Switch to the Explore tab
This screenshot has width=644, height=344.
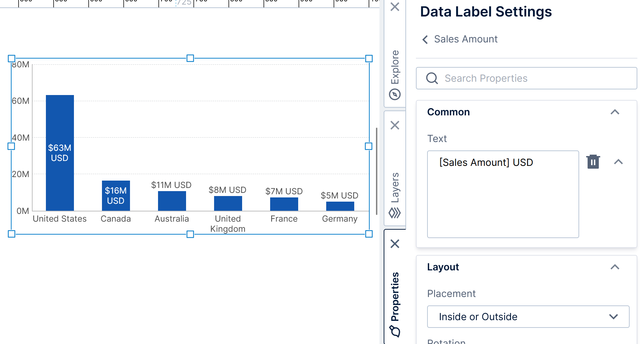(395, 67)
